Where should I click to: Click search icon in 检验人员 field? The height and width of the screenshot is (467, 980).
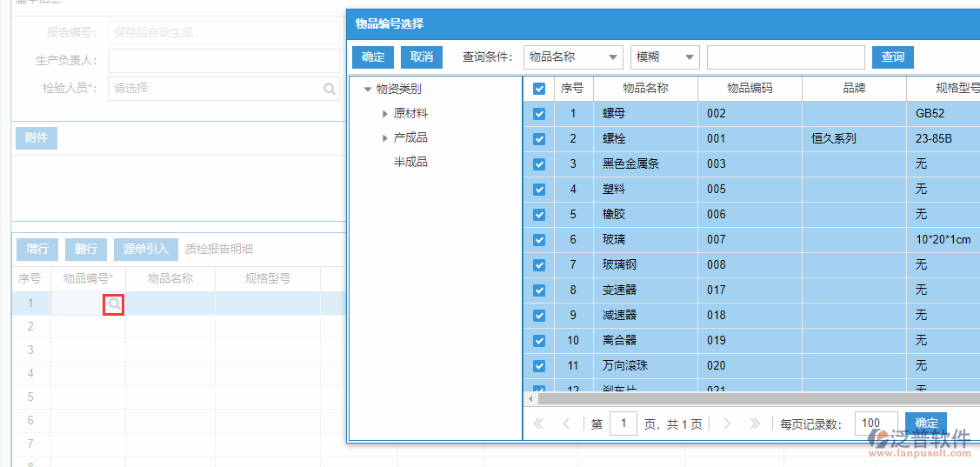pyautogui.click(x=330, y=89)
